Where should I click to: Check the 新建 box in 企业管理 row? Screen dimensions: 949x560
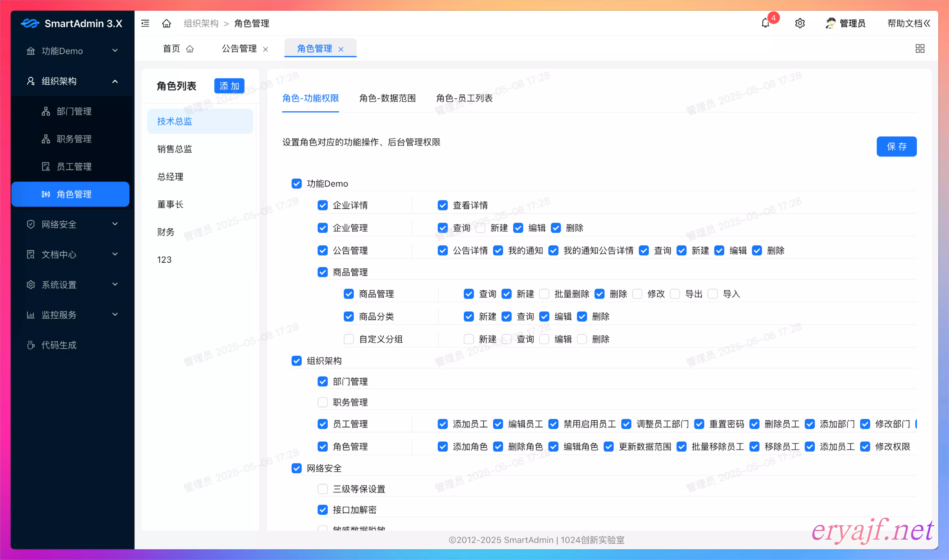click(x=480, y=228)
